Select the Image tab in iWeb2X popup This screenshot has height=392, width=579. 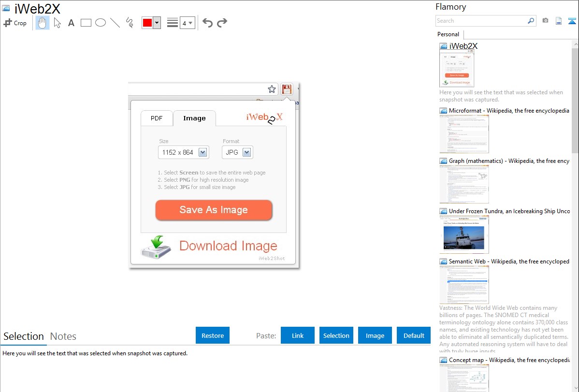point(195,118)
